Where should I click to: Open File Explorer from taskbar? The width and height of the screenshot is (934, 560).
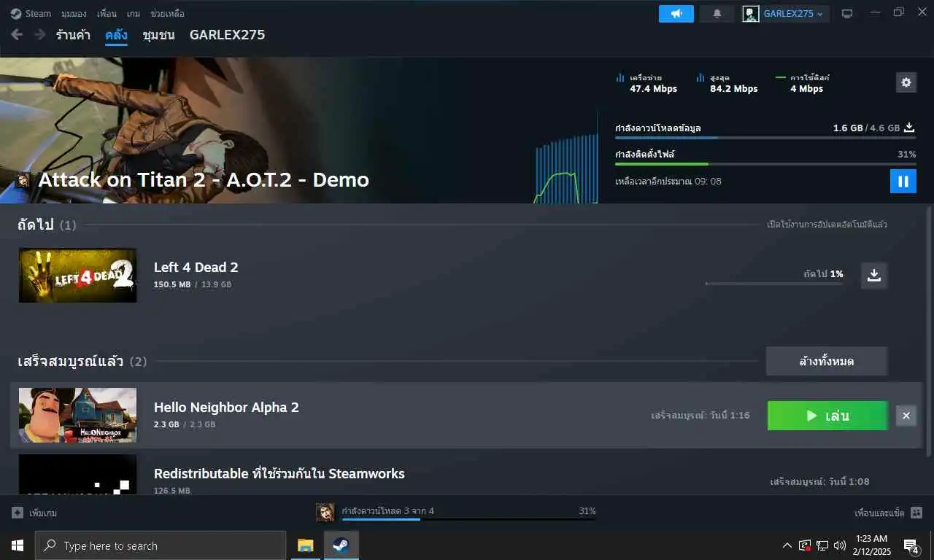[306, 545]
